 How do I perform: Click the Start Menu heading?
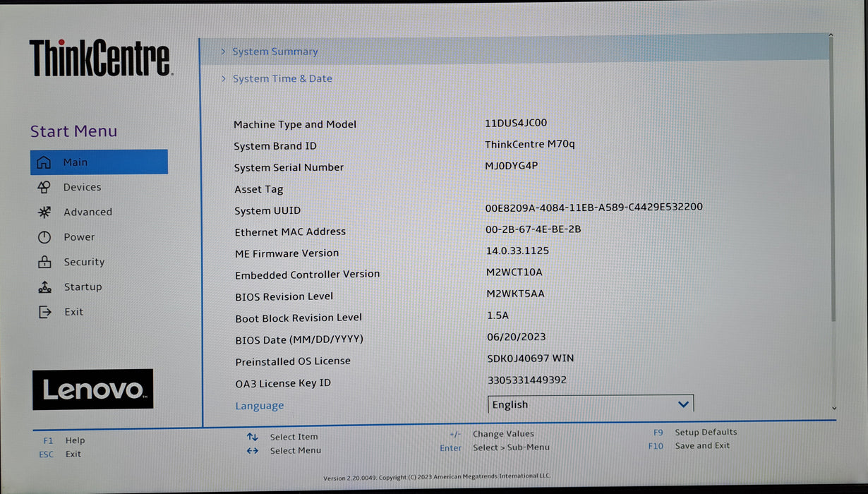click(73, 131)
